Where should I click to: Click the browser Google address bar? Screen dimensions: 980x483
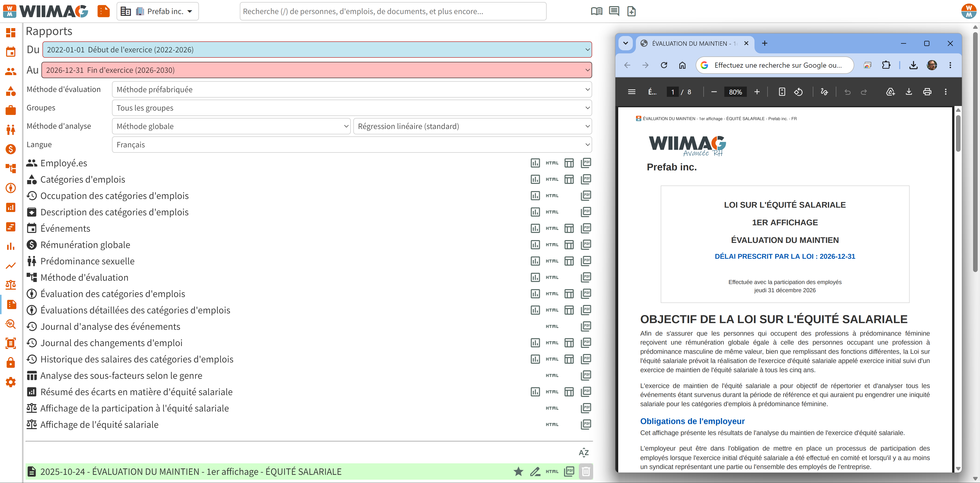[x=775, y=65]
